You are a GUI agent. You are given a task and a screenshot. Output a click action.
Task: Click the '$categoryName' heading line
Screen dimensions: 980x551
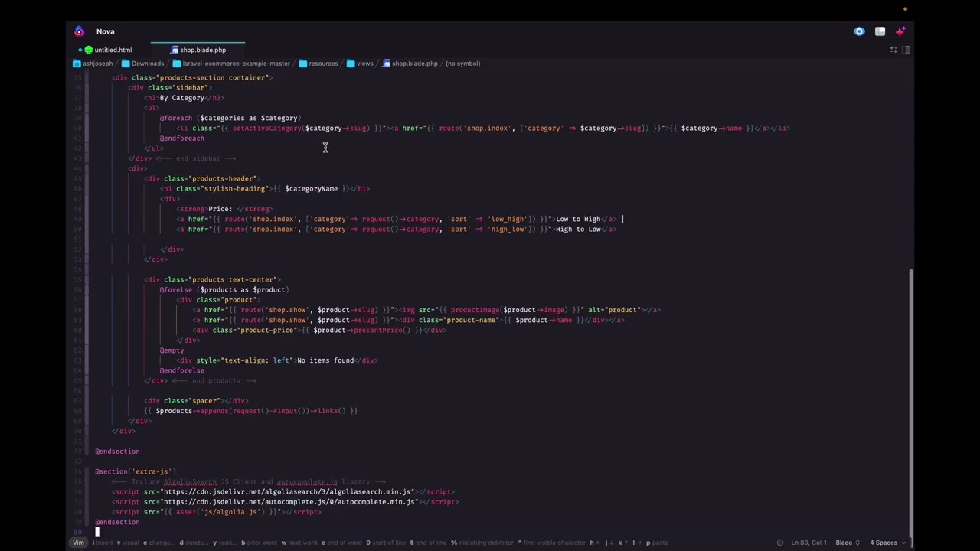pyautogui.click(x=264, y=188)
